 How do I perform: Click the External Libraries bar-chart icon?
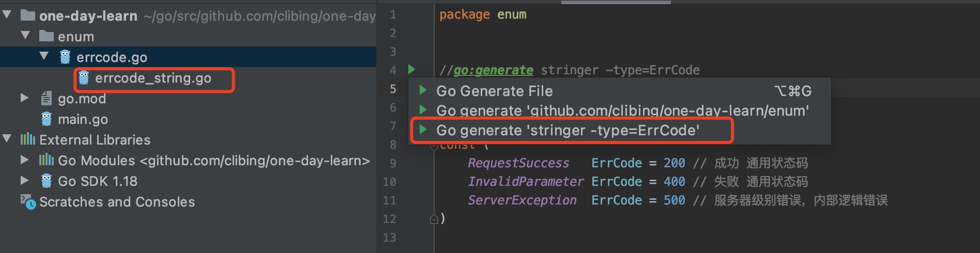pos(28,139)
